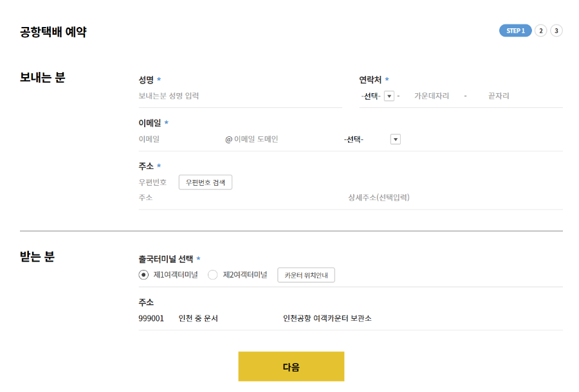
Task: Focus the sender 주소 input field
Action: (240, 197)
